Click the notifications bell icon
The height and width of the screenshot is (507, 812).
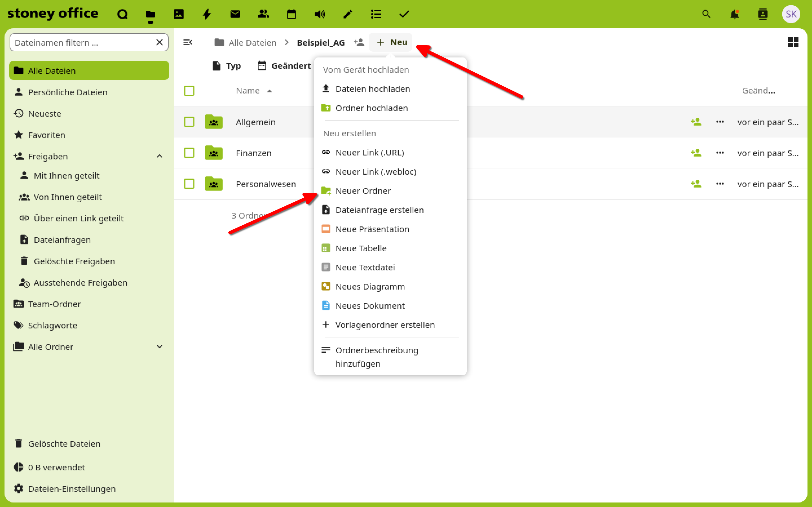point(734,14)
